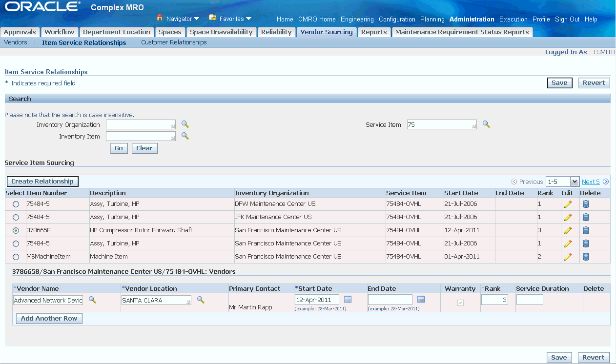Click the Service Duration input field
Viewport: 616px width, 364px height.
click(530, 300)
